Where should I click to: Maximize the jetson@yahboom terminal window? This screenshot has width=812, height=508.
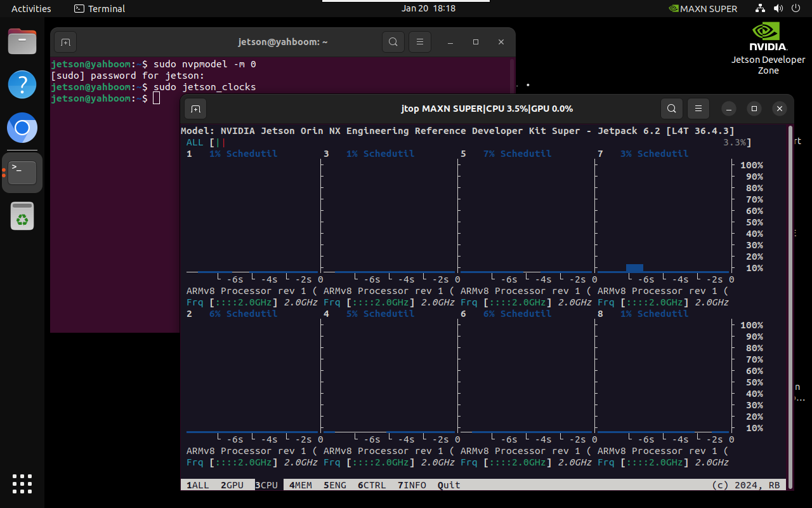tap(476, 42)
